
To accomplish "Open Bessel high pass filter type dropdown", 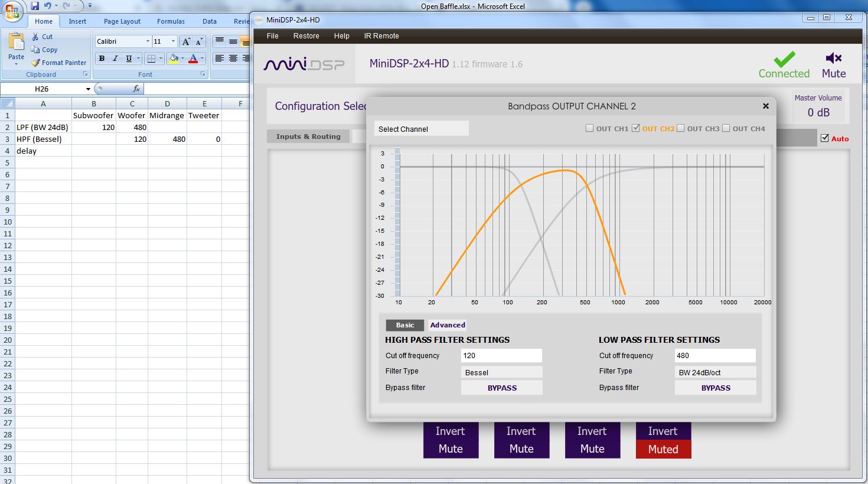I will [501, 372].
